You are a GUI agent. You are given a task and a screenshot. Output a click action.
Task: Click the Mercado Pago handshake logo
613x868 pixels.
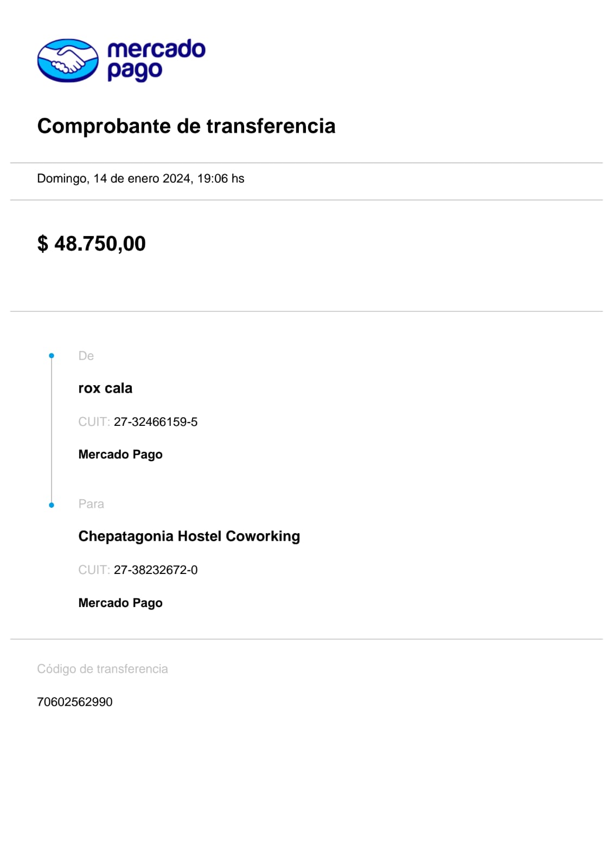coord(68,60)
